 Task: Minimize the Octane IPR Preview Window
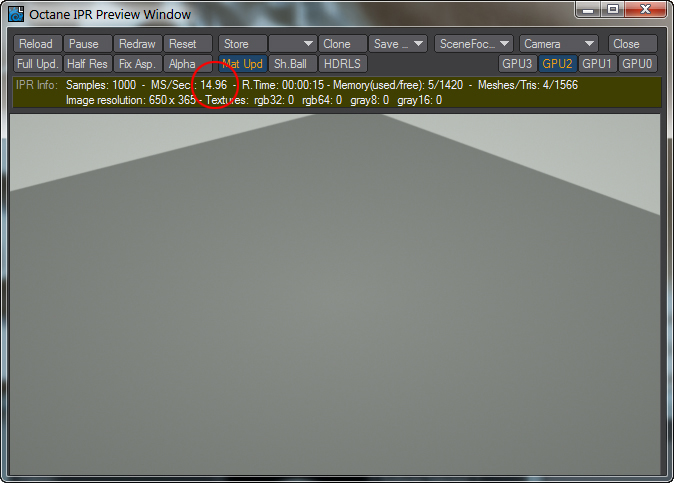588,9
